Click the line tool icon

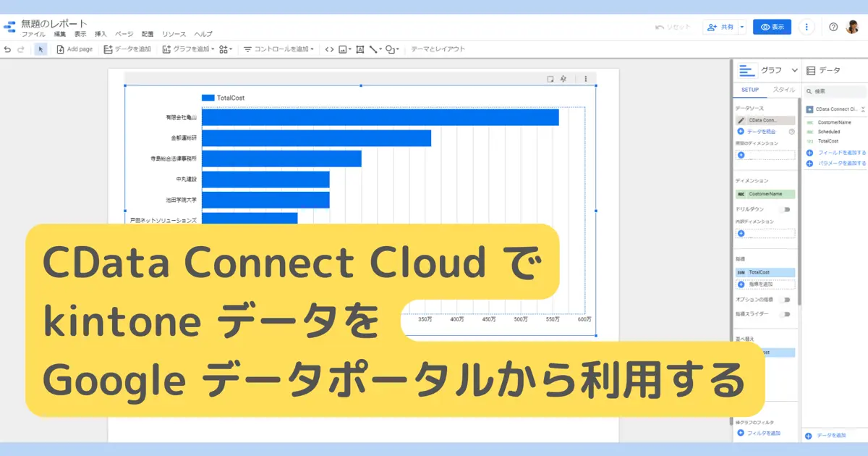tap(375, 49)
